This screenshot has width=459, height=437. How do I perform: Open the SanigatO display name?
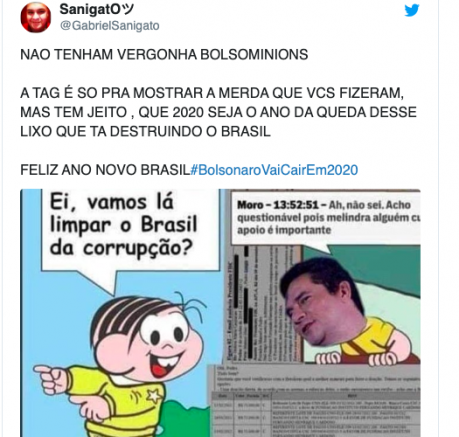[97, 9]
